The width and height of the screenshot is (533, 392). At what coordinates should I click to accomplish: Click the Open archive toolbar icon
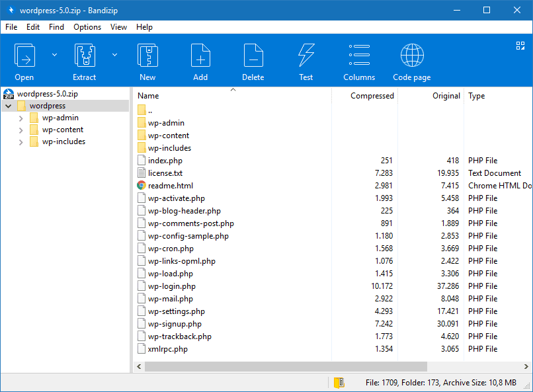coord(24,56)
